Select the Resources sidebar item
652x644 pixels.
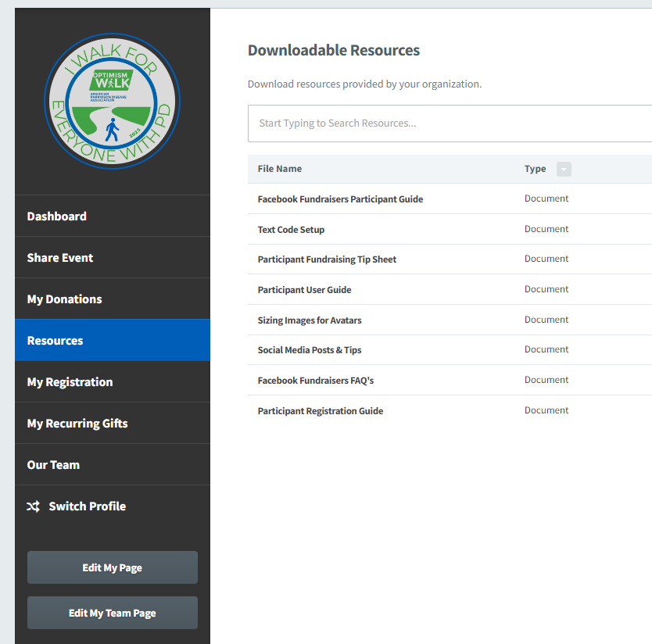(x=113, y=340)
